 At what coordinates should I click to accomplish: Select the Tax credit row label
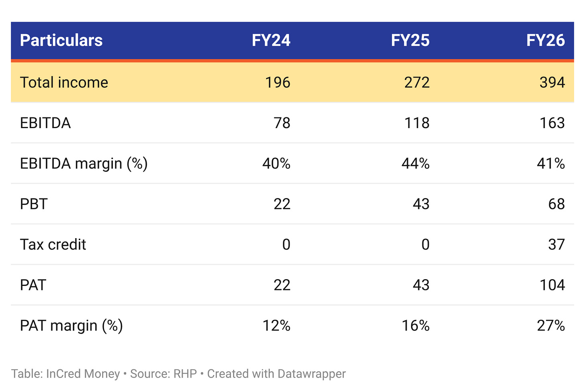pyautogui.click(x=53, y=245)
